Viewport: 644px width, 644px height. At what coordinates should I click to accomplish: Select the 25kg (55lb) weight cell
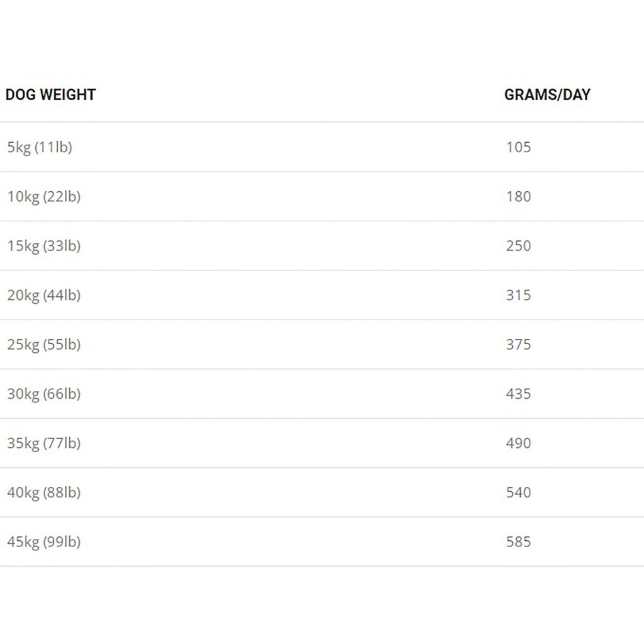pos(44,345)
